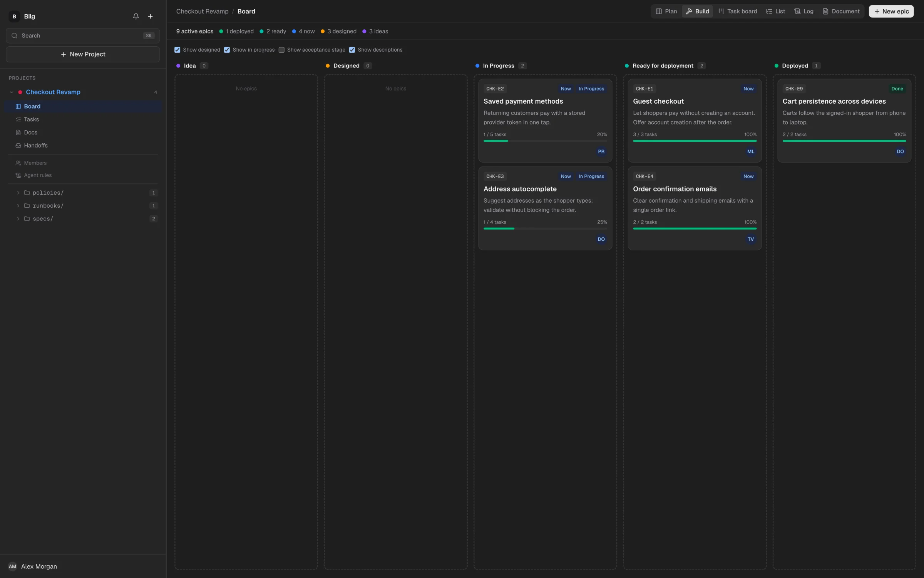Click the New Project button
This screenshot has height=578, width=924.
pyautogui.click(x=83, y=54)
